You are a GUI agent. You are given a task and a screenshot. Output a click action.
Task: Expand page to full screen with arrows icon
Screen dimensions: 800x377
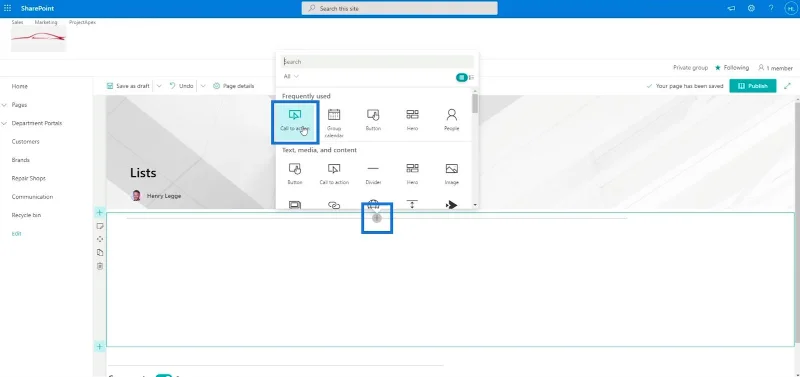pyautogui.click(x=788, y=86)
